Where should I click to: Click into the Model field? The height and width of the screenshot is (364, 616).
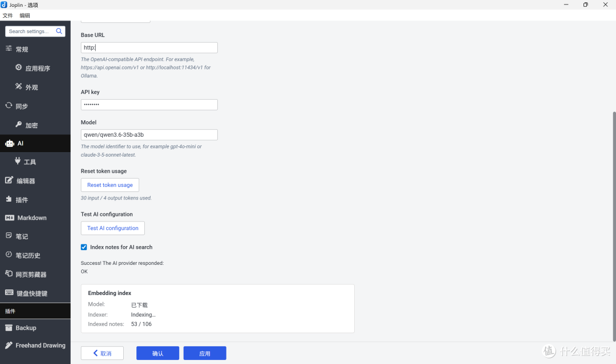(149, 135)
